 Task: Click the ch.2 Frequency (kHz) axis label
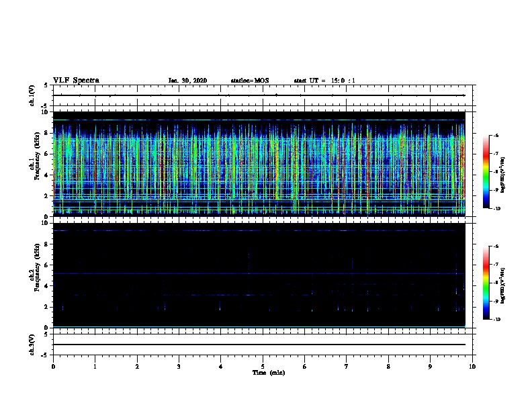[x=34, y=267]
